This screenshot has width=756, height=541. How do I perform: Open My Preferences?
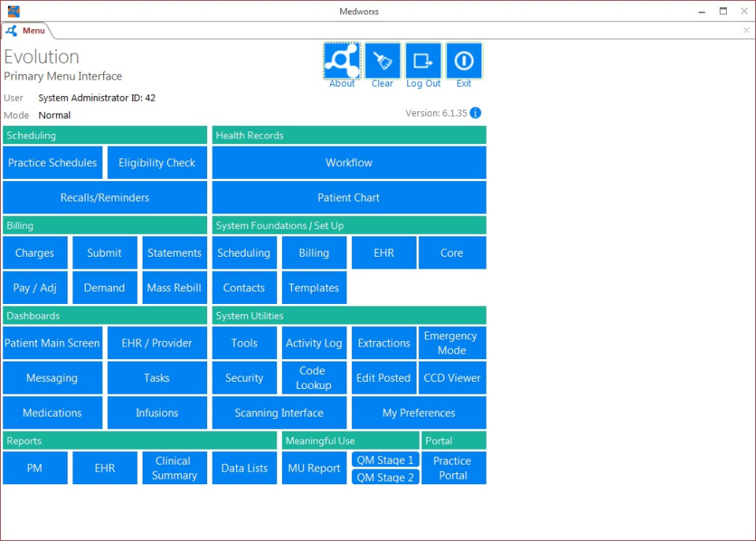click(x=418, y=412)
